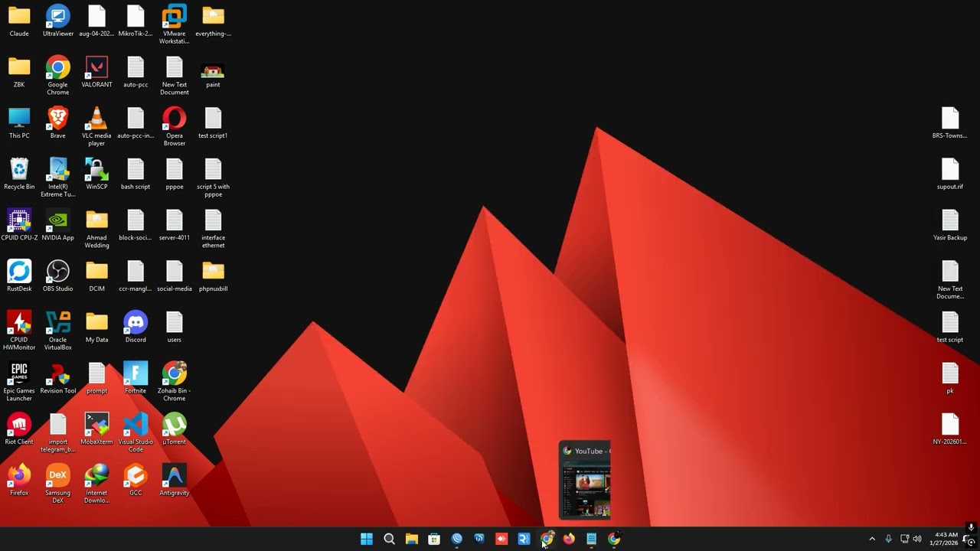The height and width of the screenshot is (551, 980).
Task: Select the Opera Browser desktop shortcut
Action: (x=175, y=127)
